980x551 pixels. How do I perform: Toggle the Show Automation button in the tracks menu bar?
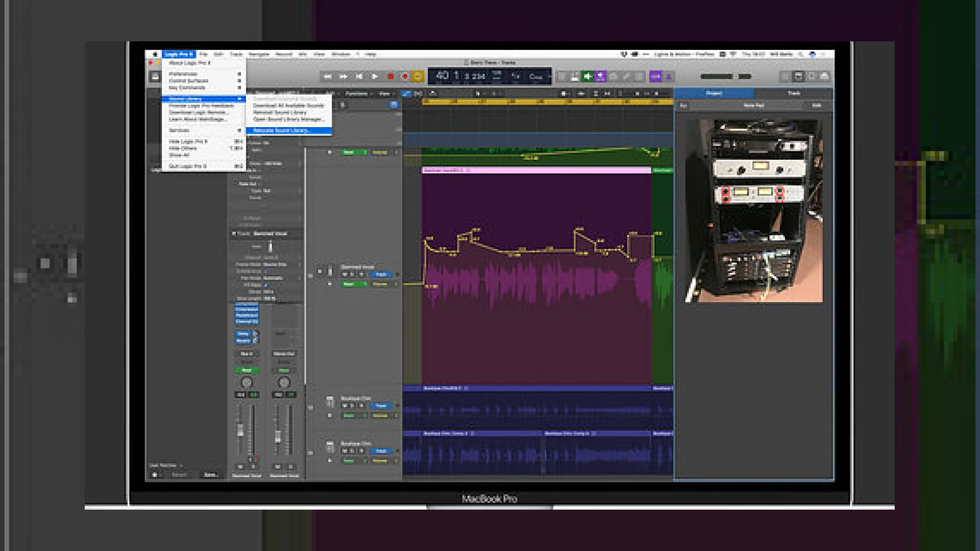click(406, 94)
